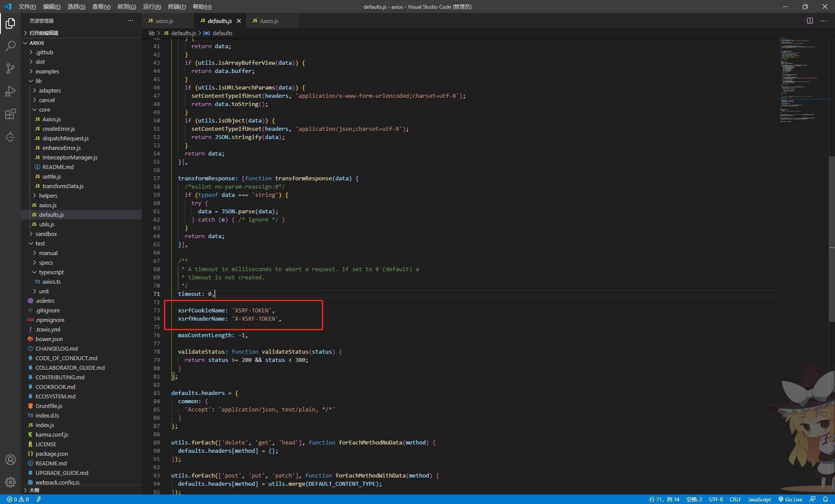Screen dimensions: 835x504
Task: Open the Search view in activity bar
Action: (10, 46)
